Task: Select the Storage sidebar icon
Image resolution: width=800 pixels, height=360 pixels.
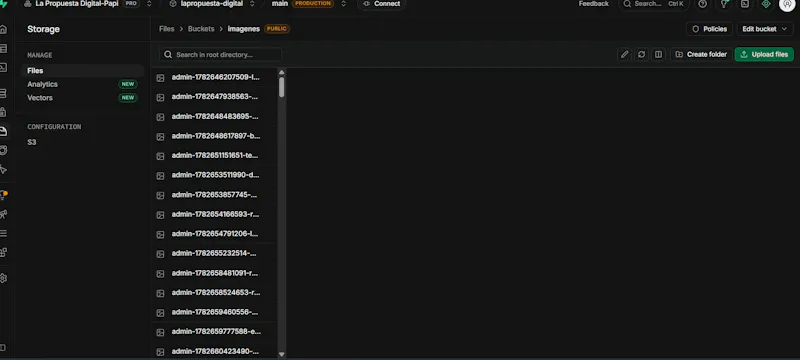Action: pyautogui.click(x=4, y=131)
